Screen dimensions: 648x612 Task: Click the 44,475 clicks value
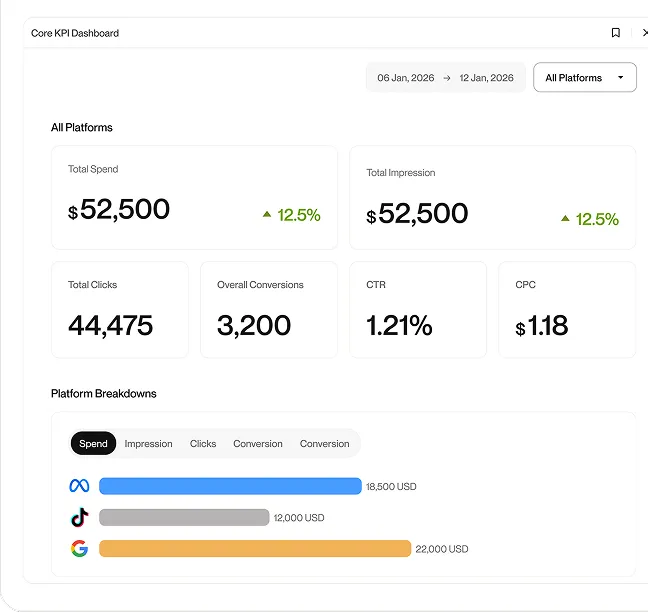[x=111, y=326]
